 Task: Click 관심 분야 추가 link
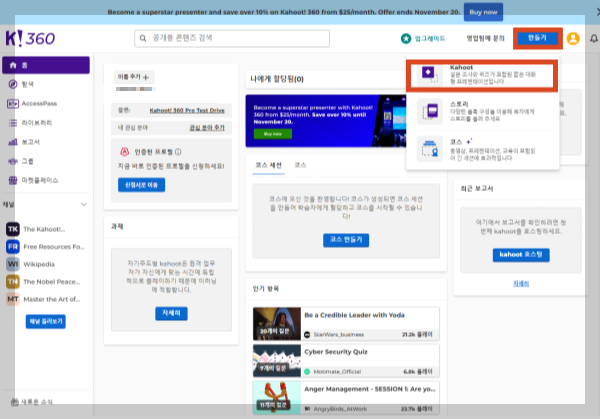tap(207, 127)
